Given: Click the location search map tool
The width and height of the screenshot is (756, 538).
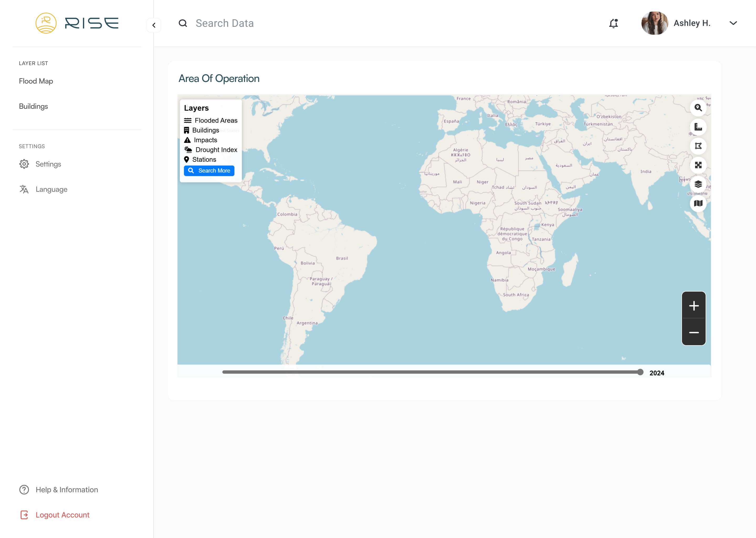Looking at the screenshot, I should pyautogui.click(x=698, y=108).
